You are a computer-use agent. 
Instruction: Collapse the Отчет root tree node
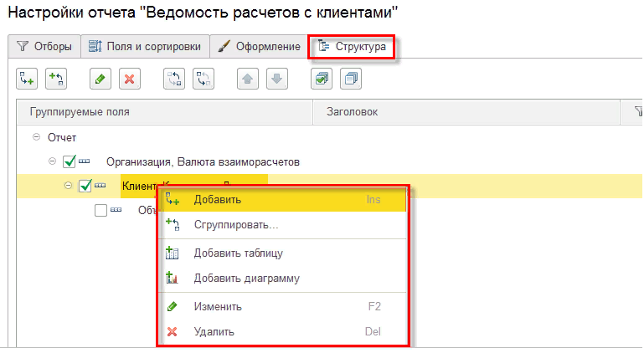click(36, 137)
